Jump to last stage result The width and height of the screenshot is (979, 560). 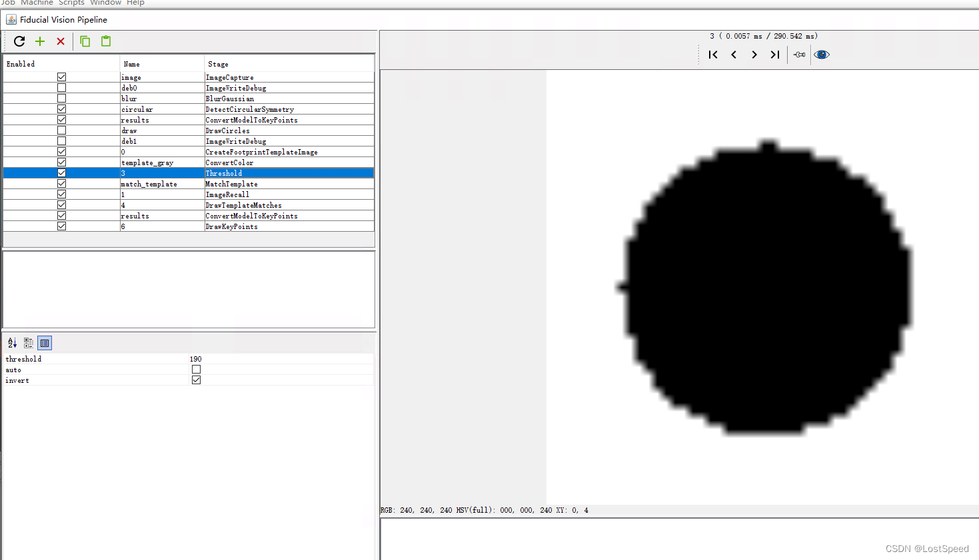pos(775,55)
